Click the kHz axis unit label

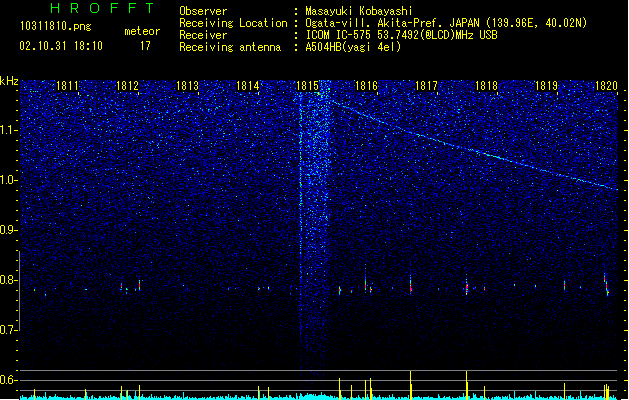coord(9,81)
